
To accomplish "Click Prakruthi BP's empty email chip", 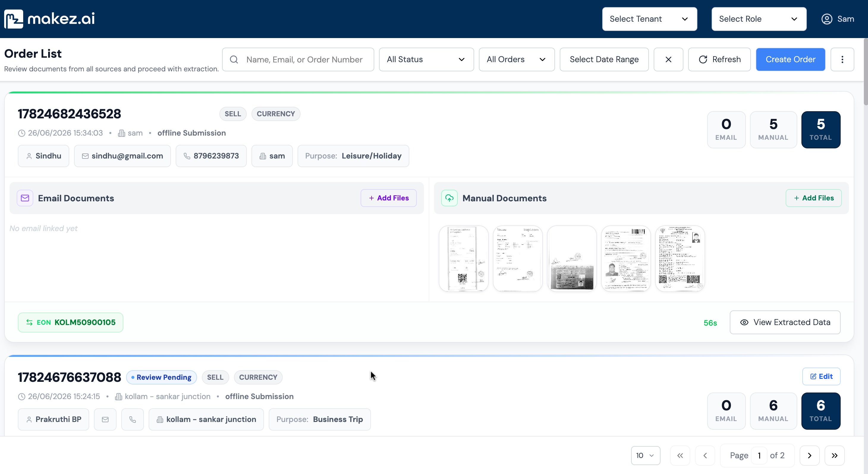I will tap(105, 419).
